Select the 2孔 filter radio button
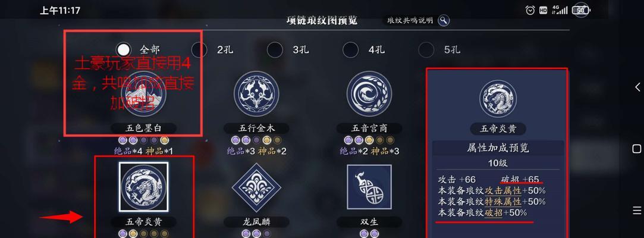644x238 pixels. (x=199, y=50)
